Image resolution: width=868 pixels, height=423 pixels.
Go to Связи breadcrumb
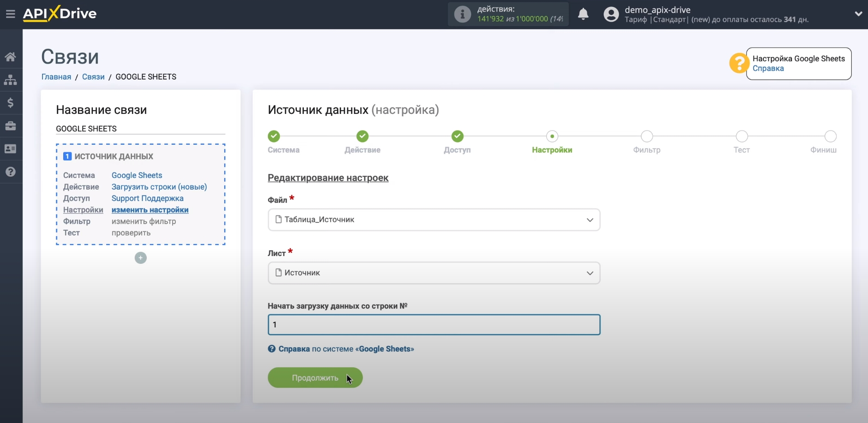93,77
